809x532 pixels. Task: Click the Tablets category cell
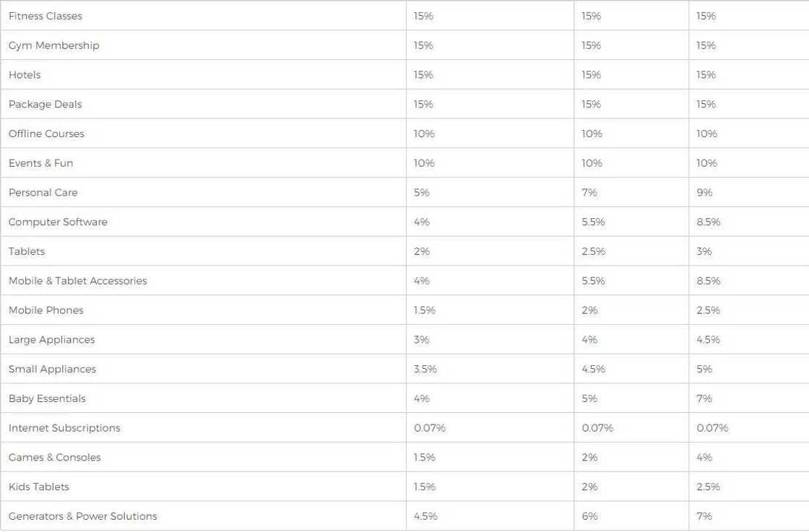(27, 251)
